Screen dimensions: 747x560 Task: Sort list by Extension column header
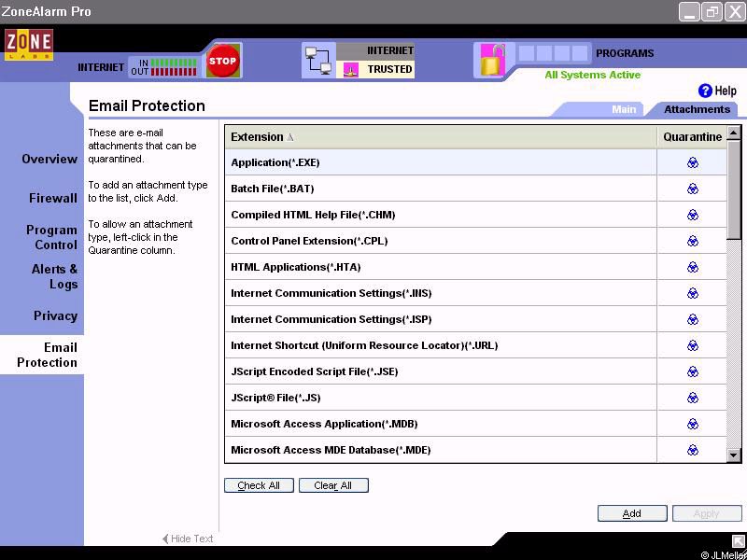(441, 137)
